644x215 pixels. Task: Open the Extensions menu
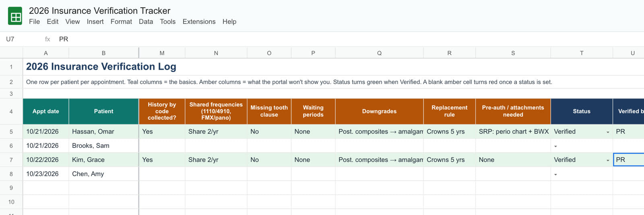[x=199, y=22]
